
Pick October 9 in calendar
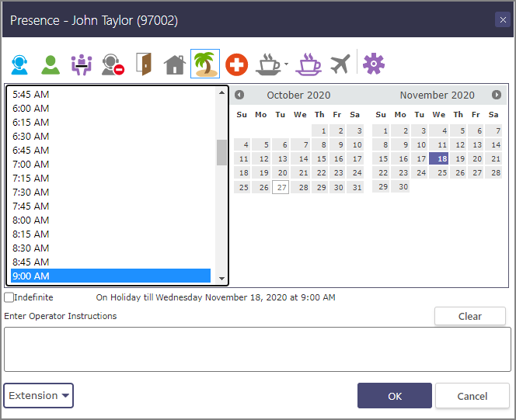pyautogui.click(x=337, y=144)
